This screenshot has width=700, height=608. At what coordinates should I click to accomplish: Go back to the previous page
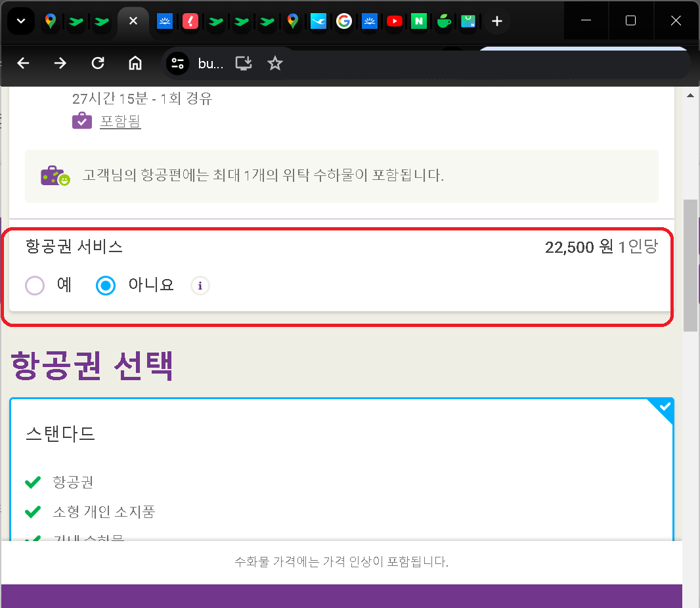[x=23, y=64]
